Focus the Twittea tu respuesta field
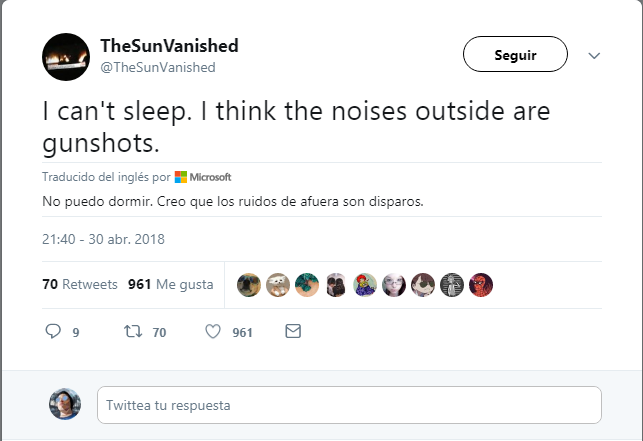This screenshot has width=643, height=441. pyautogui.click(x=349, y=405)
